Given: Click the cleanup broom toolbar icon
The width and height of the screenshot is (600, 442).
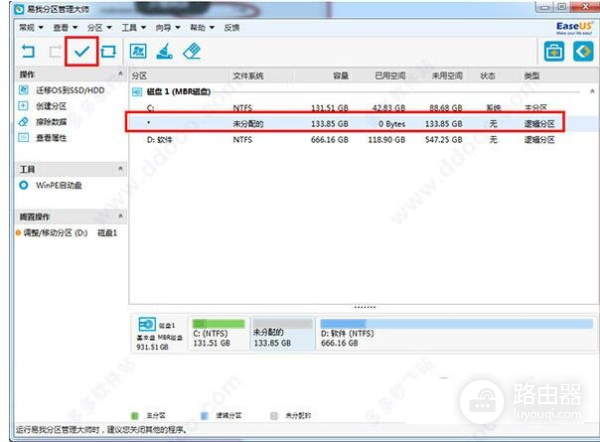Looking at the screenshot, I should pyautogui.click(x=167, y=50).
